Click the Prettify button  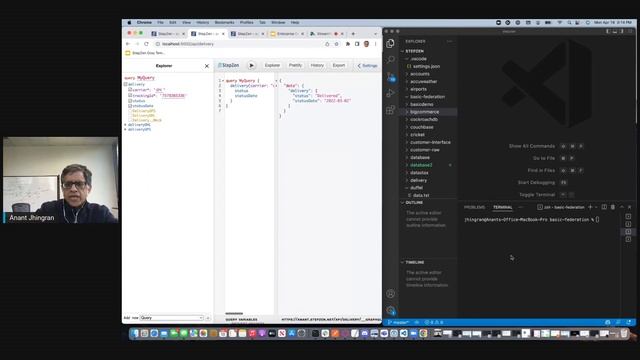(x=295, y=65)
